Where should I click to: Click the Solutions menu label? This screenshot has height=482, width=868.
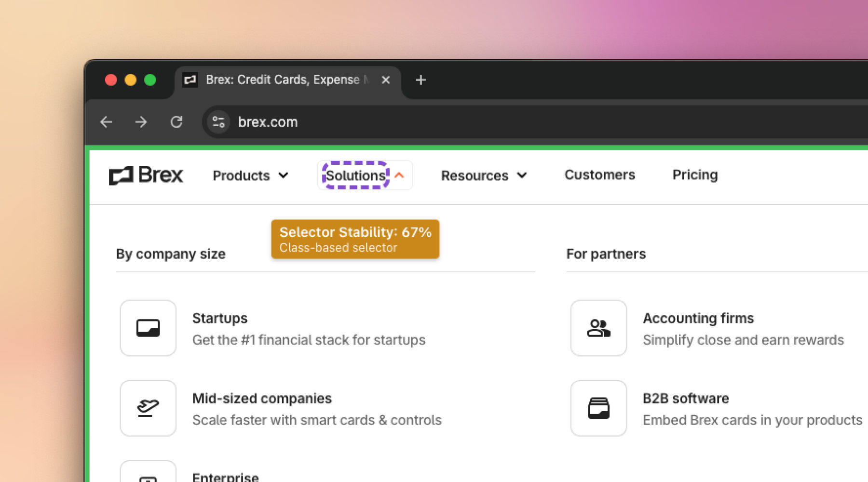point(356,175)
